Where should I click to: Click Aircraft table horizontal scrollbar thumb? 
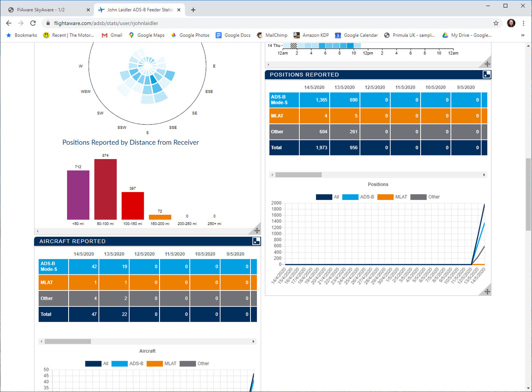click(68, 341)
